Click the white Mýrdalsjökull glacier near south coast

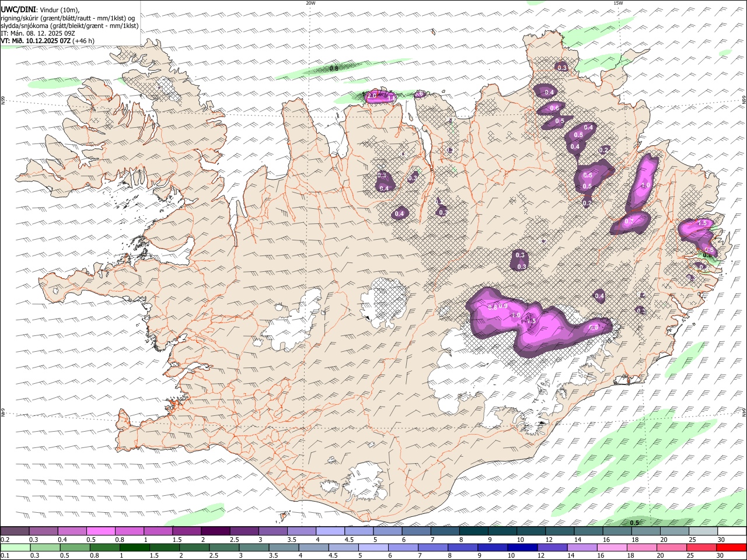366,481
